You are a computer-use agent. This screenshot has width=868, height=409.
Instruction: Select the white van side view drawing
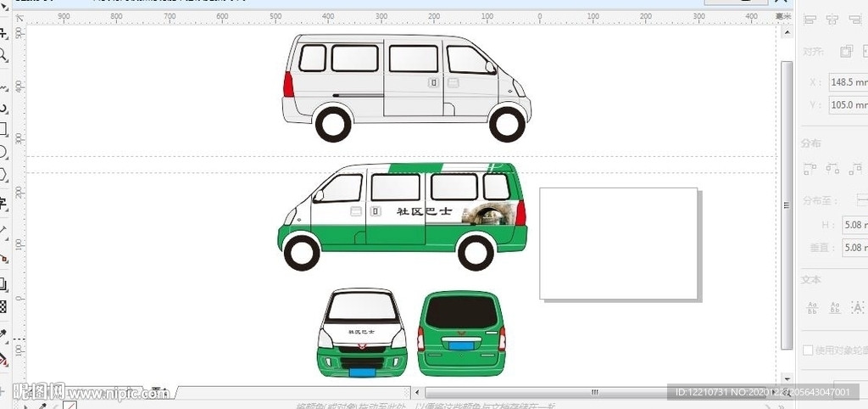point(406,87)
